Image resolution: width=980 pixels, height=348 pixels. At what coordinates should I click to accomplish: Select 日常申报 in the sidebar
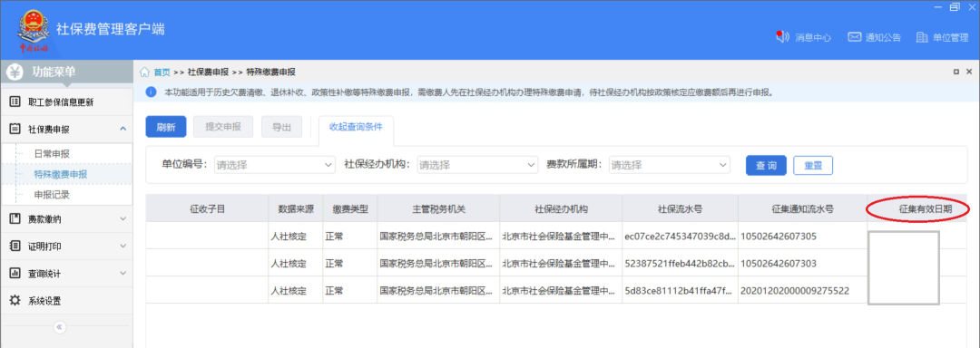[51, 153]
